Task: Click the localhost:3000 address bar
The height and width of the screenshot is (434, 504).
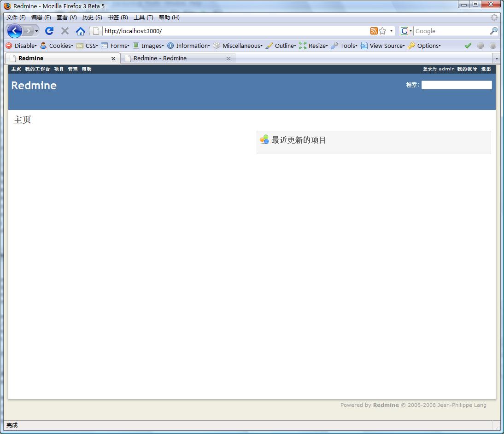Action: (x=236, y=31)
